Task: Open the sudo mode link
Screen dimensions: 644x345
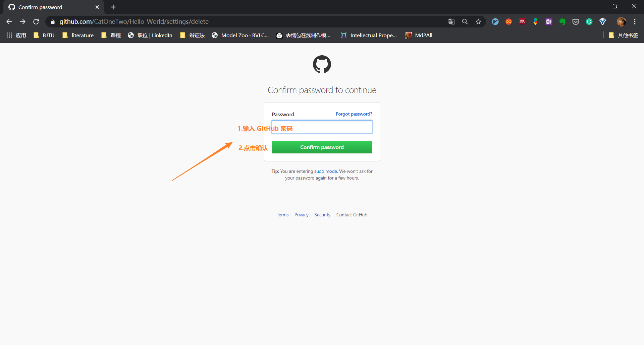Action: [325, 171]
